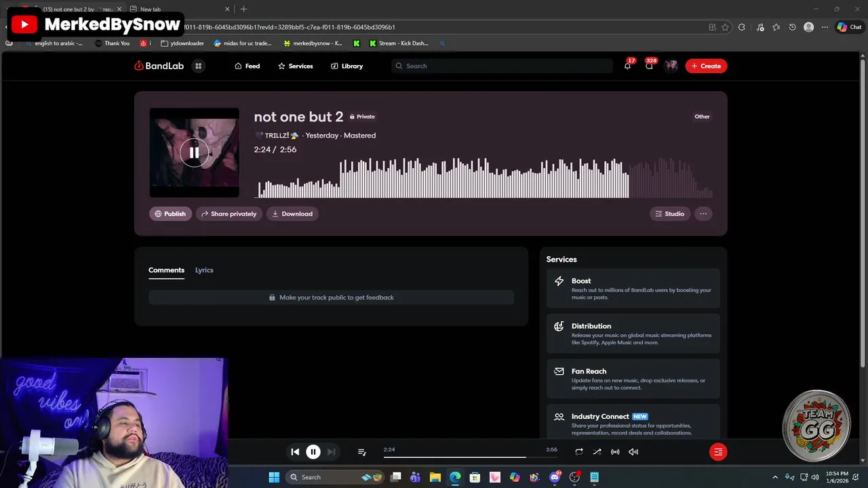Focus the BandLab search field
This screenshot has height=488, width=868.
pos(502,66)
